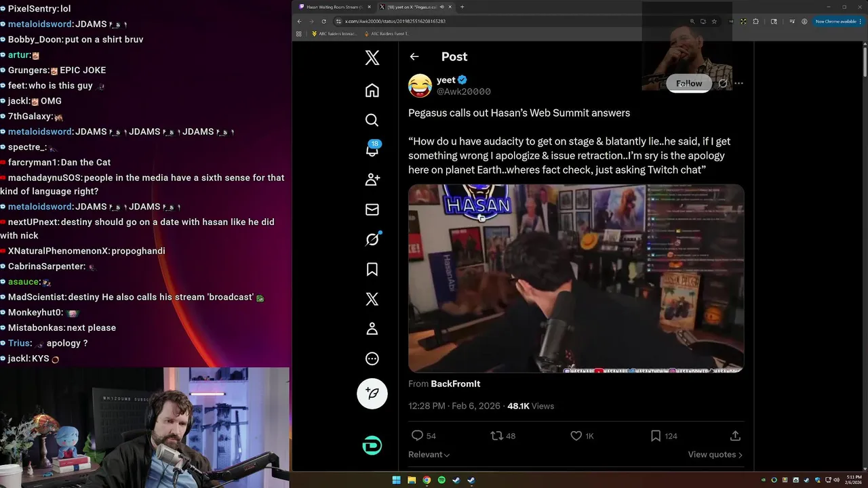Viewport: 868px width, 488px height.
Task: Open File Explorer from taskbar
Action: pyautogui.click(x=412, y=481)
